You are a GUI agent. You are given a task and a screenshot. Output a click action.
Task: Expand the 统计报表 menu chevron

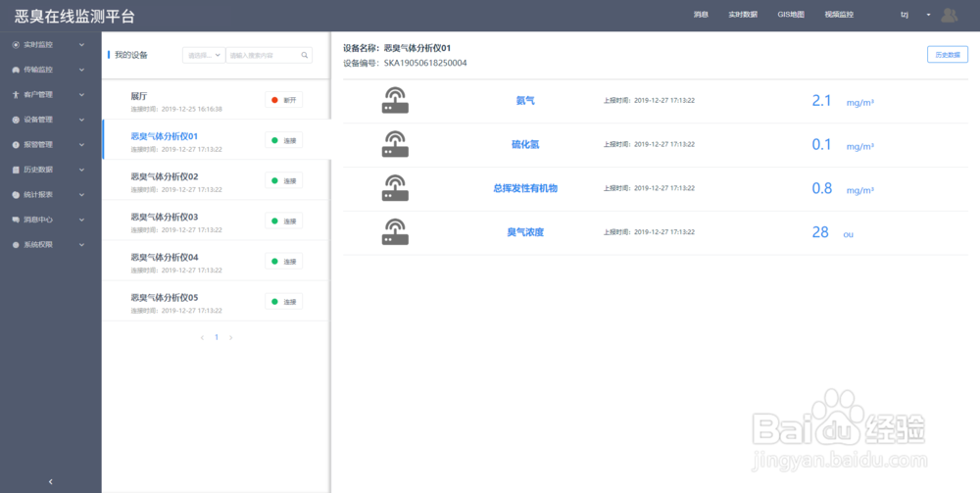[x=81, y=195]
